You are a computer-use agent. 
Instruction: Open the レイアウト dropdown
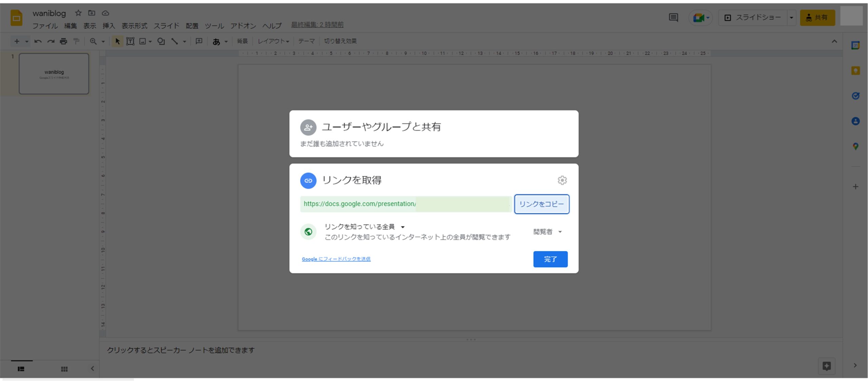point(273,41)
